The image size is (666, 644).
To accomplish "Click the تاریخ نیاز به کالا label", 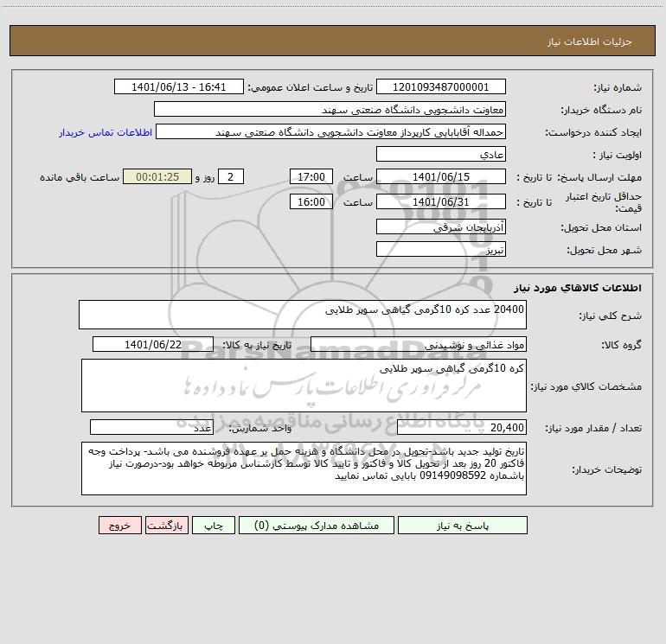I will 257,345.
